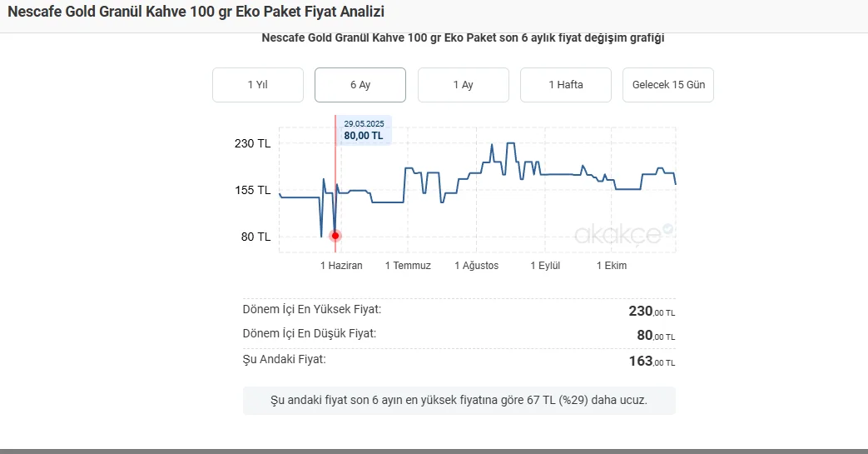Click the Dönem İçi En Yüksek Fiyat row
Screen dimensions: 868x454
(x=459, y=311)
